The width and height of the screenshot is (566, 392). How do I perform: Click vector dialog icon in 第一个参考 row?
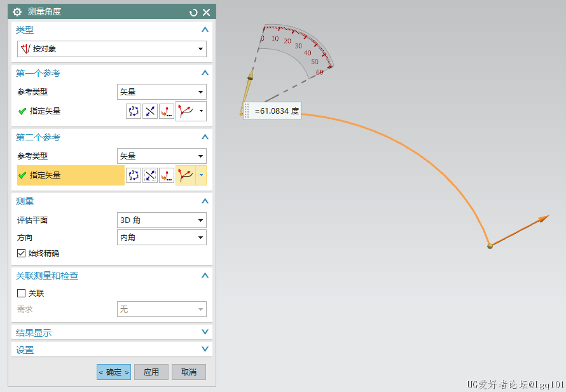click(167, 111)
